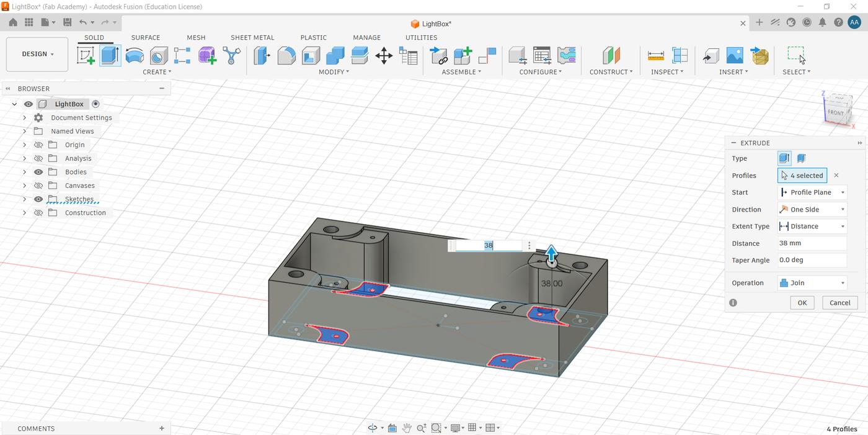Open the Direction One Side dropdown

point(812,209)
